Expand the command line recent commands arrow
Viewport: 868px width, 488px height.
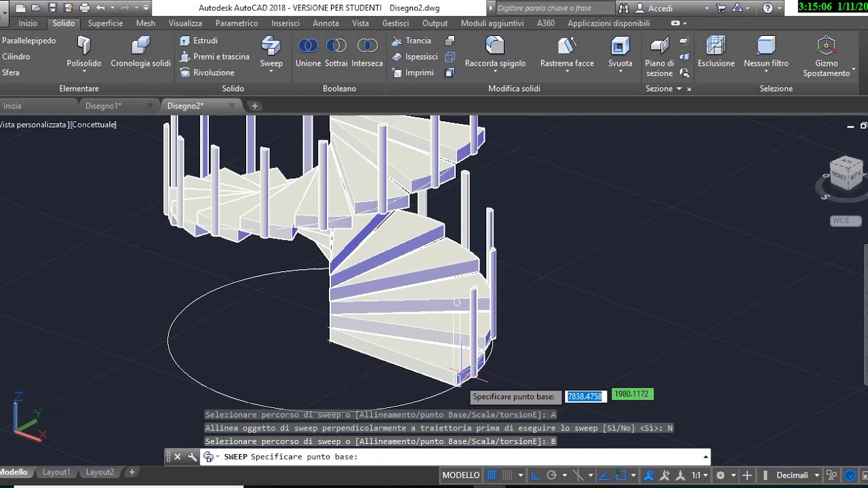pos(216,457)
